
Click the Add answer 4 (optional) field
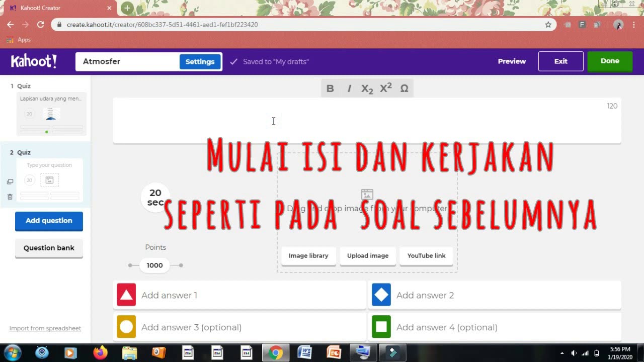(x=495, y=327)
